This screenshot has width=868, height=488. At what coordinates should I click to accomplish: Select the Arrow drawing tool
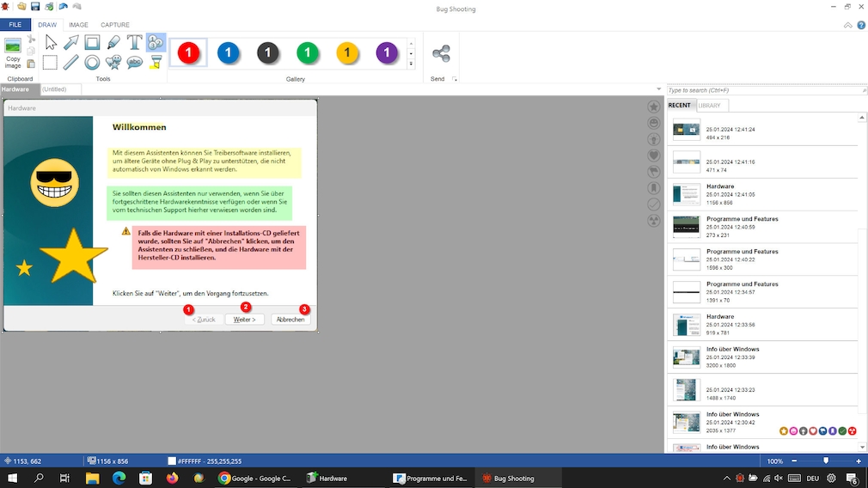71,42
